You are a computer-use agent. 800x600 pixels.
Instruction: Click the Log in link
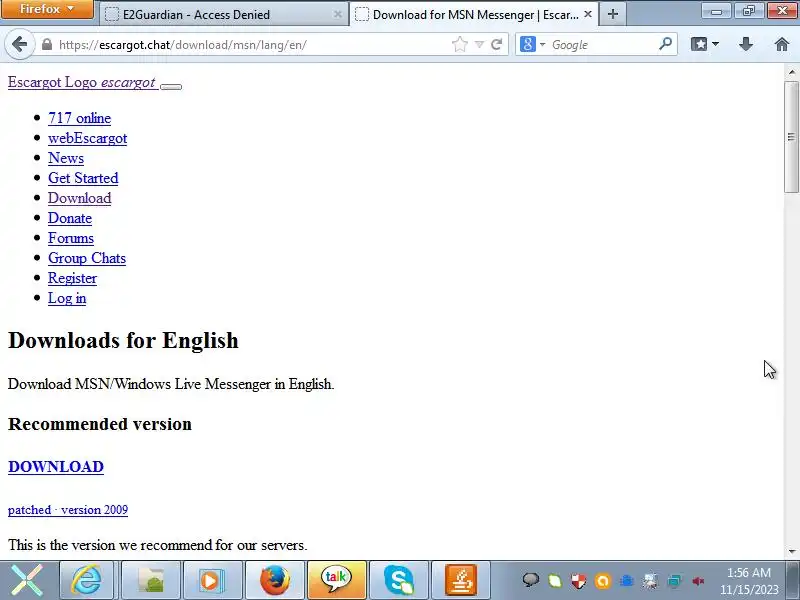click(67, 298)
